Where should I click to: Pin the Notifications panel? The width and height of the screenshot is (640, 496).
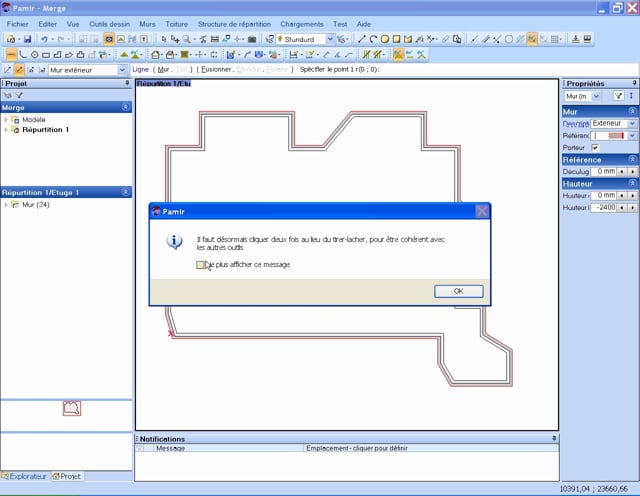click(554, 438)
